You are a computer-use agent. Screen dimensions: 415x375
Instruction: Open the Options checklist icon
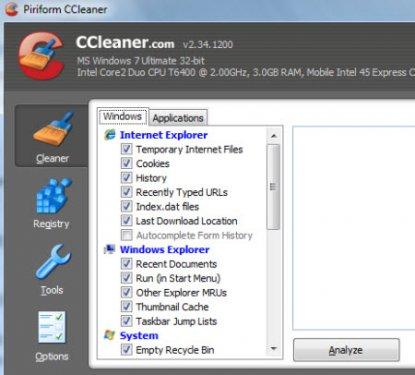pos(52,327)
